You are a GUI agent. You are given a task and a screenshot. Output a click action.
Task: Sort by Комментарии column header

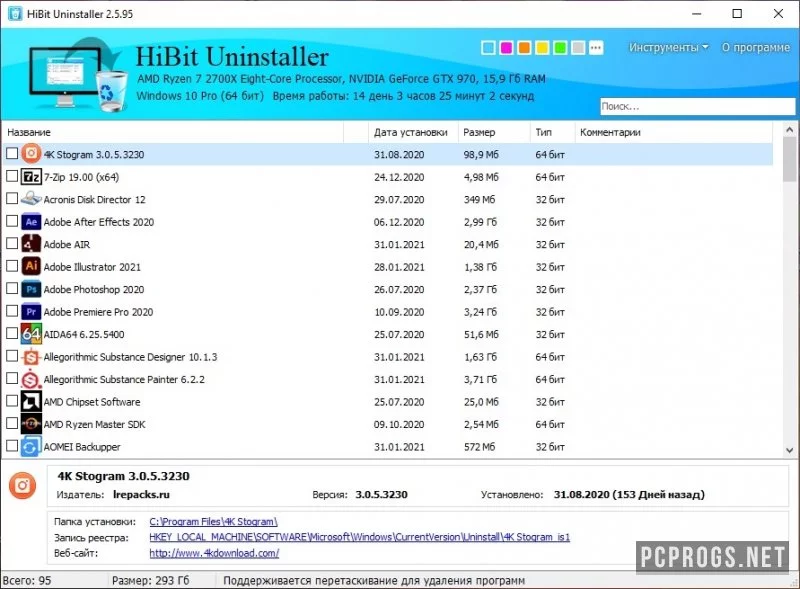click(x=673, y=132)
